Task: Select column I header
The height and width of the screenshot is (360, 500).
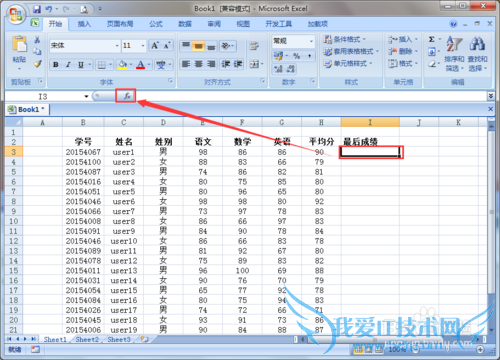Action: pos(370,122)
